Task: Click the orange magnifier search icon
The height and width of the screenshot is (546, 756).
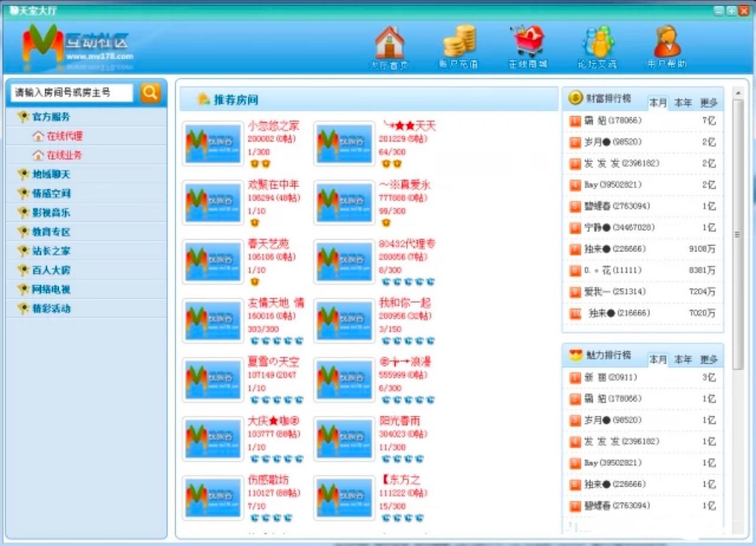Action: (x=150, y=92)
